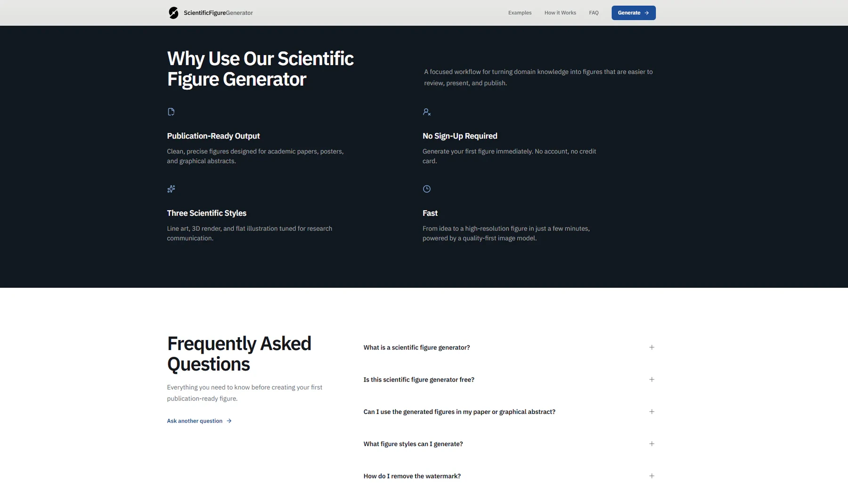This screenshot has width=848, height=504.
Task: Expand "How do I remove the watermark?" plus icon
Action: click(x=652, y=476)
